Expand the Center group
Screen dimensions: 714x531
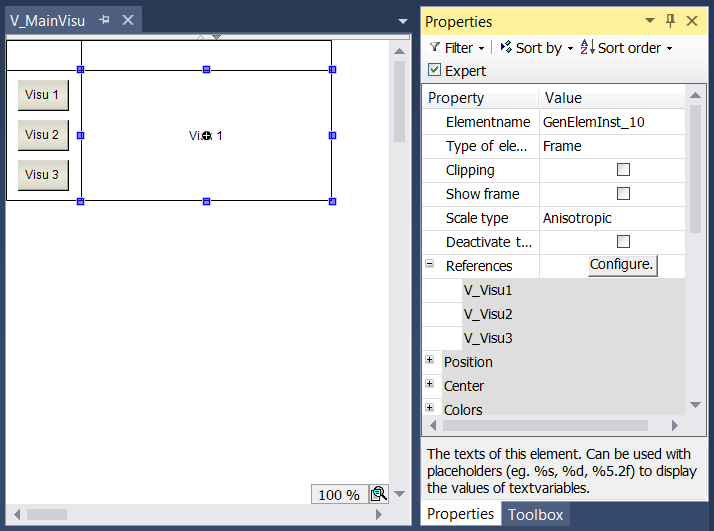[429, 383]
